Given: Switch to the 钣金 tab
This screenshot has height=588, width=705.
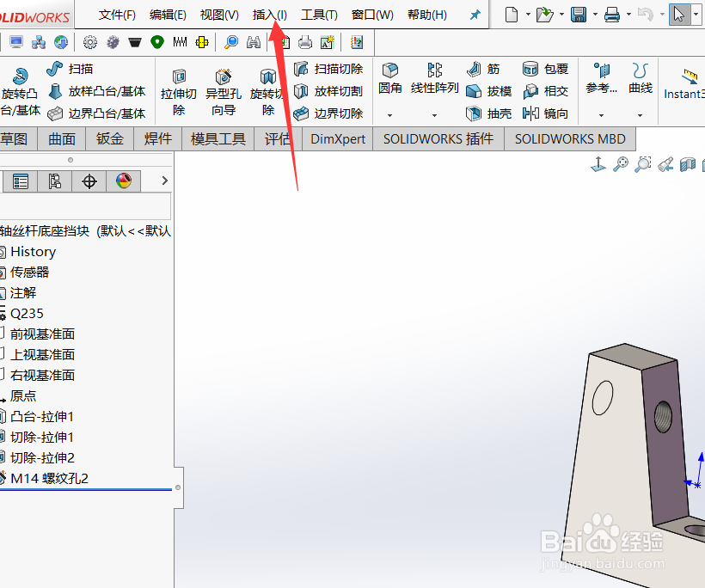Looking at the screenshot, I should point(110,139).
